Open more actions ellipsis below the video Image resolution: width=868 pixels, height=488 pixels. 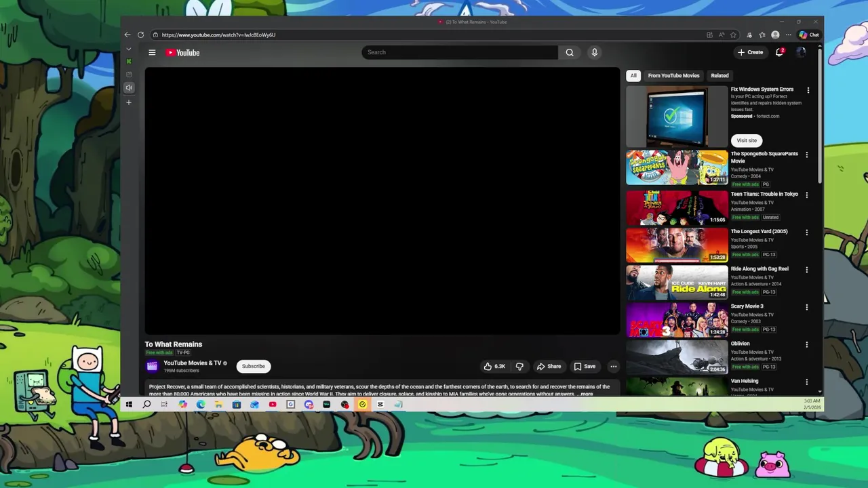tap(613, 366)
